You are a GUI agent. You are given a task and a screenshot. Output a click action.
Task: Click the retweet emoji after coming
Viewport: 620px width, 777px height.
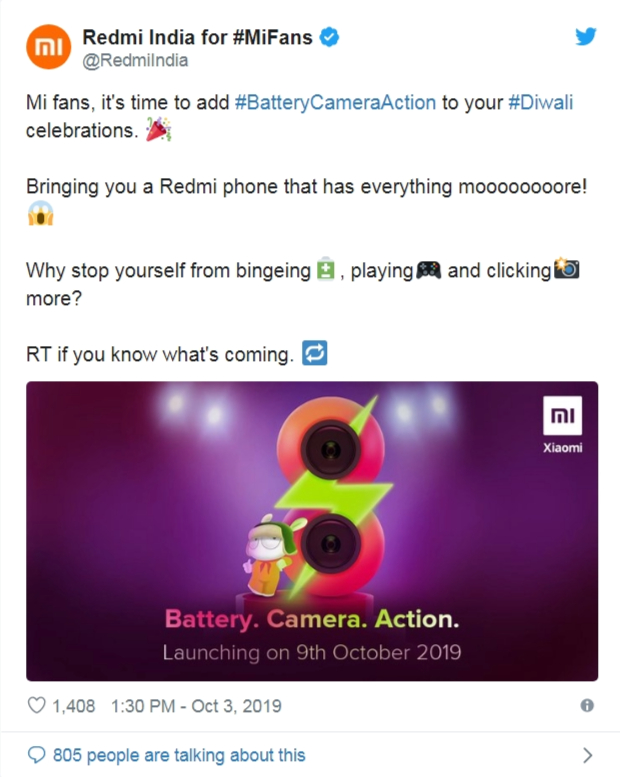tap(315, 353)
